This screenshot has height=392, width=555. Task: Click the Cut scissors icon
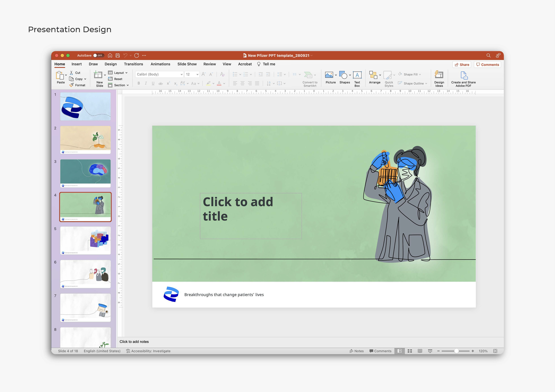[x=71, y=73]
